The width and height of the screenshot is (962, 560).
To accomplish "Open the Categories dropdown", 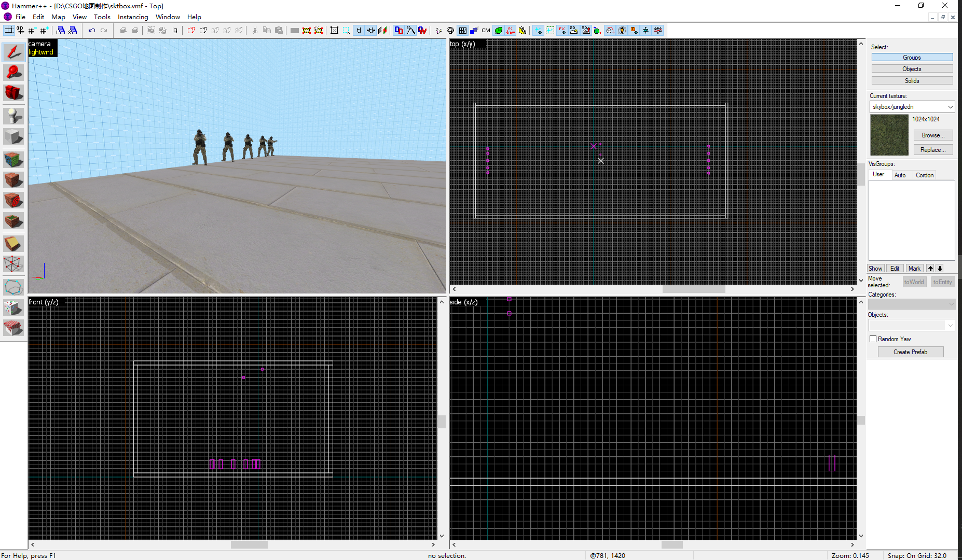I will click(x=912, y=304).
